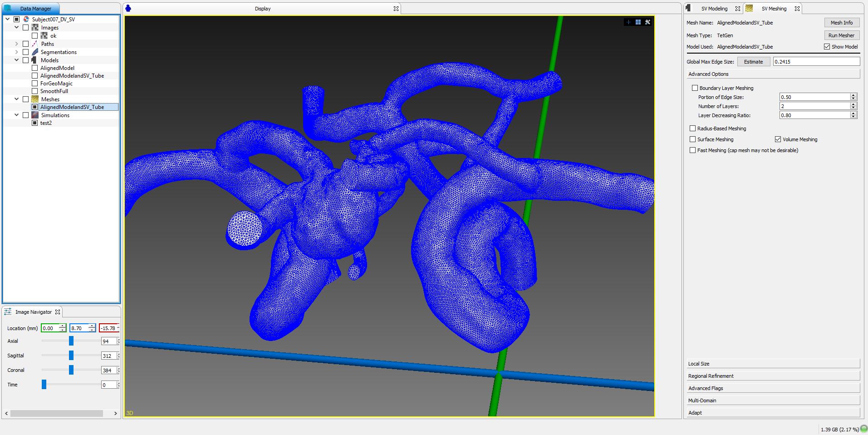Click the Sagittal slice slider handle
868x435 pixels.
(71, 356)
